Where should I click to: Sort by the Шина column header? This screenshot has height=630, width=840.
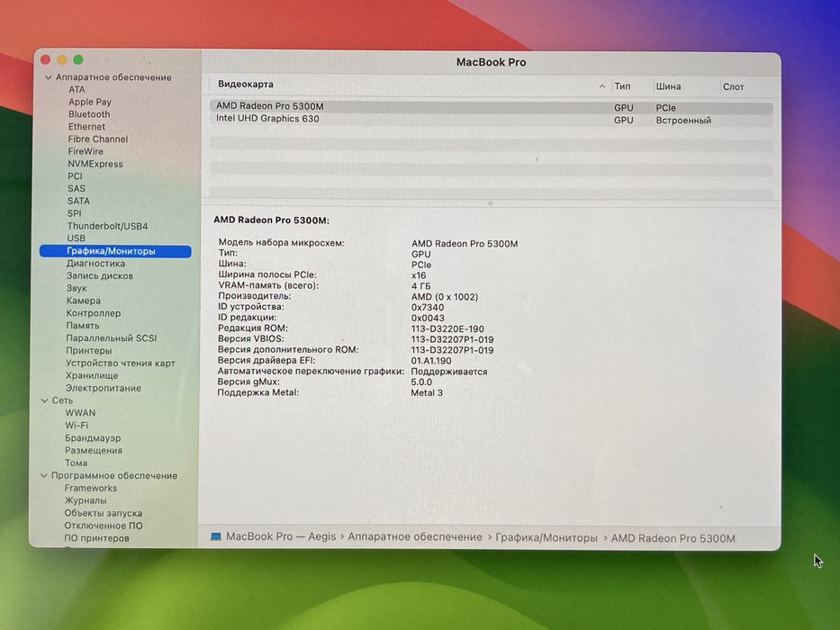668,86
